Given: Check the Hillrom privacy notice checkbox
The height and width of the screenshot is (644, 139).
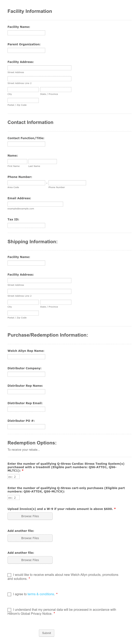Looking at the screenshot, I should pyautogui.click(x=9, y=610).
